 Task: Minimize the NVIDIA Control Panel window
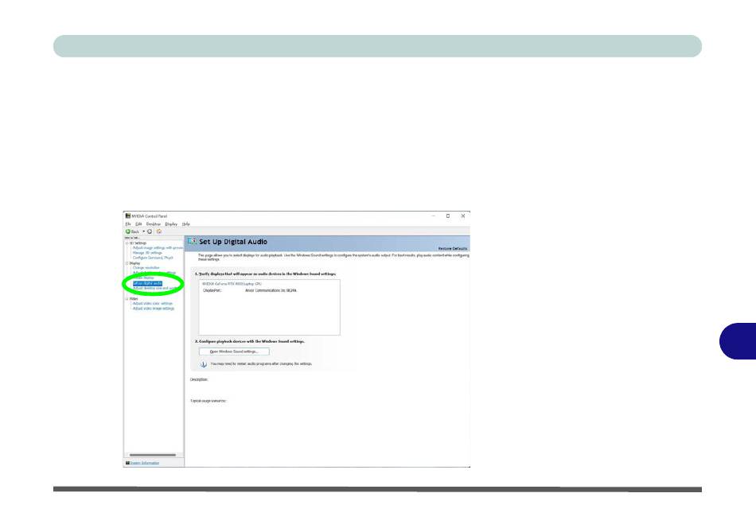pos(434,216)
